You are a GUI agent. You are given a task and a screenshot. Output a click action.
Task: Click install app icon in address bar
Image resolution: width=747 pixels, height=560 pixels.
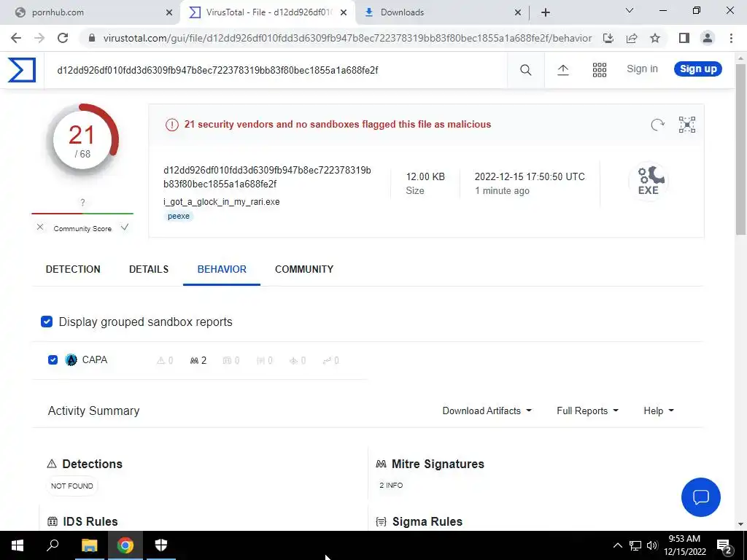tap(608, 38)
